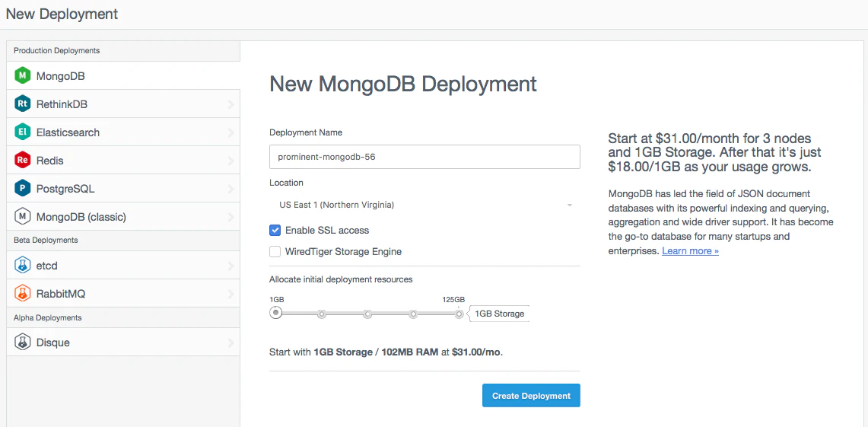Click the RethinkDB Rt icon
The width and height of the screenshot is (868, 427).
[23, 104]
